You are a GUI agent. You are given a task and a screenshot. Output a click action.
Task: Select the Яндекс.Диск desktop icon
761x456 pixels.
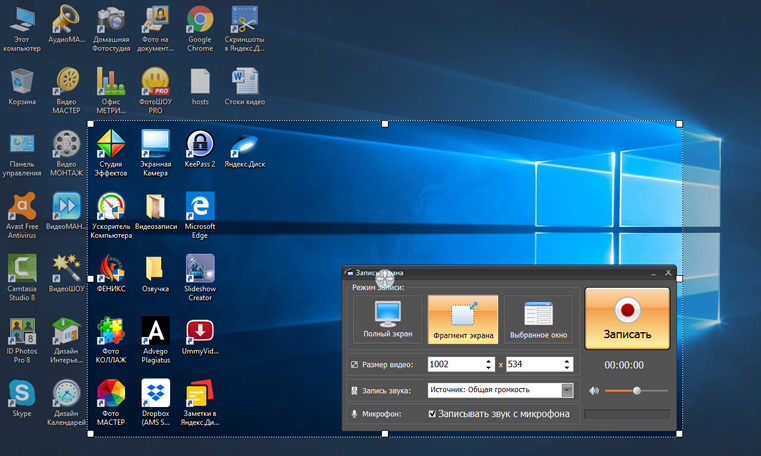245,150
